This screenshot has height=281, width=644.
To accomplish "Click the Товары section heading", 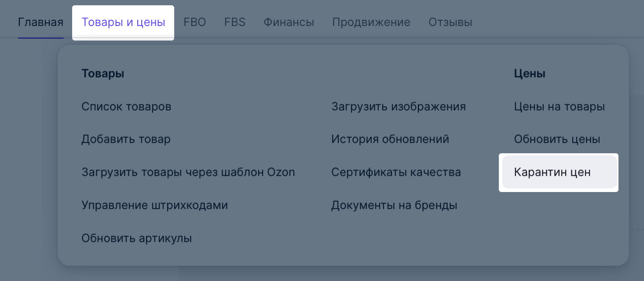I will click(x=102, y=74).
